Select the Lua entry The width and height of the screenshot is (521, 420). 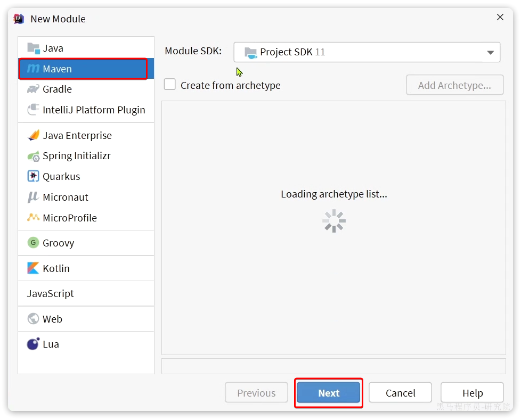click(x=86, y=344)
